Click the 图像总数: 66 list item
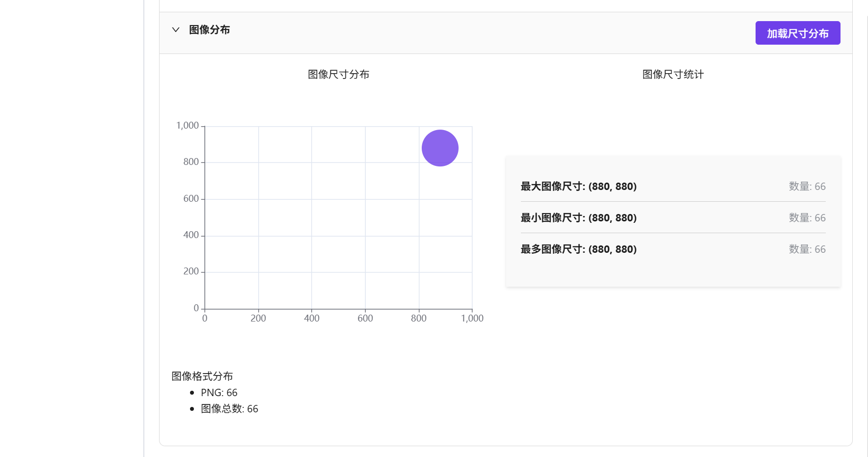 pos(229,409)
